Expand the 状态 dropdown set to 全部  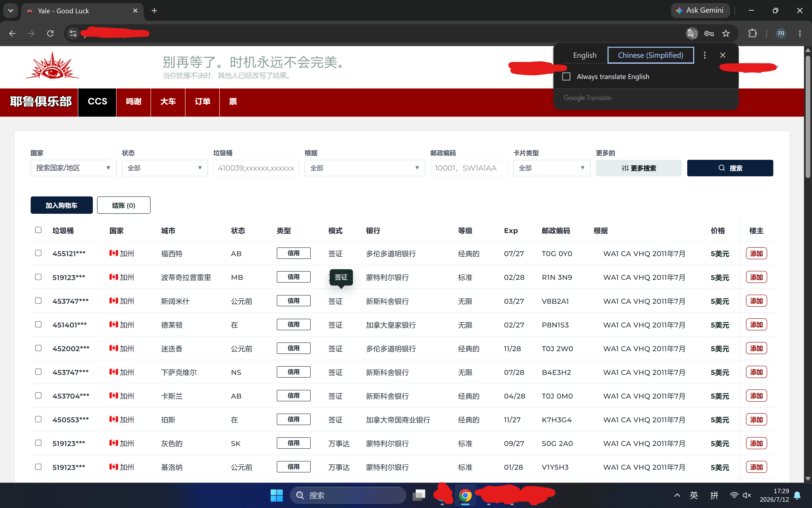165,168
